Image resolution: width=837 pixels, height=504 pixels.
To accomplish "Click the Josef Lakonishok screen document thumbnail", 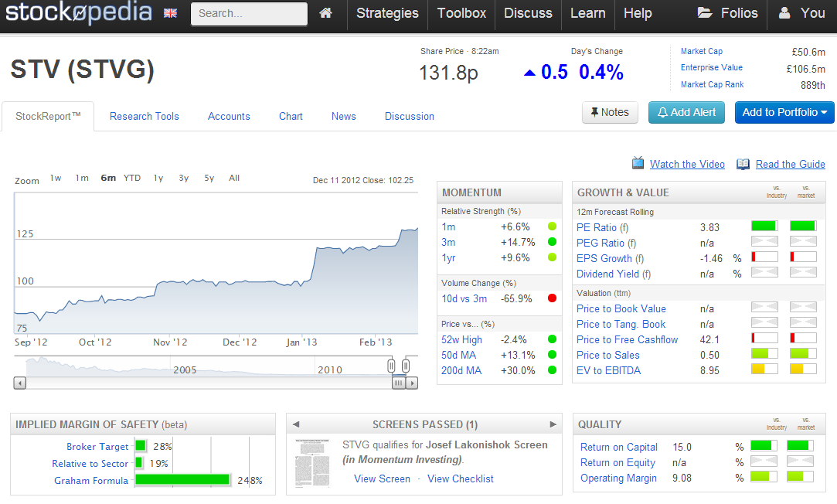I will 312,463.
